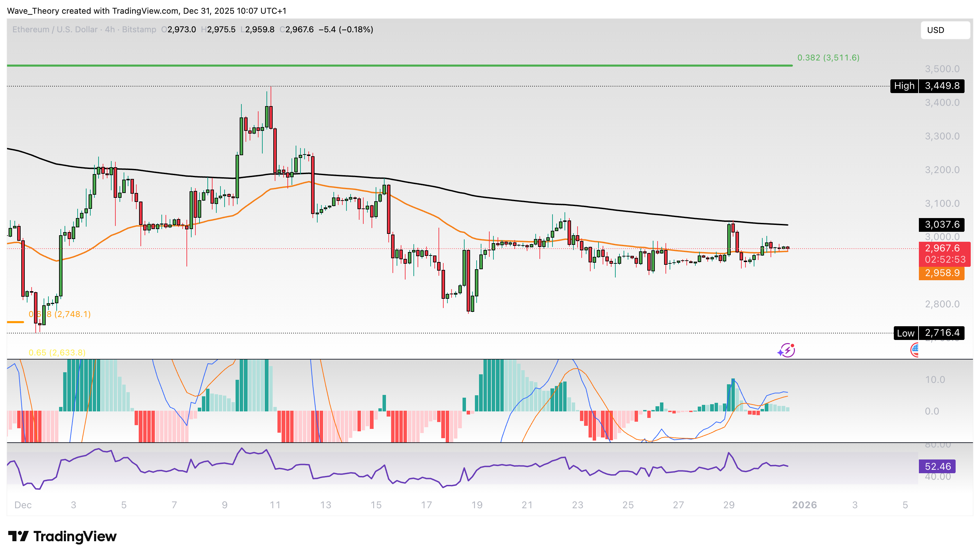Click the orange 2,958.9 price marker
The height and width of the screenshot is (557, 980).
click(x=943, y=273)
